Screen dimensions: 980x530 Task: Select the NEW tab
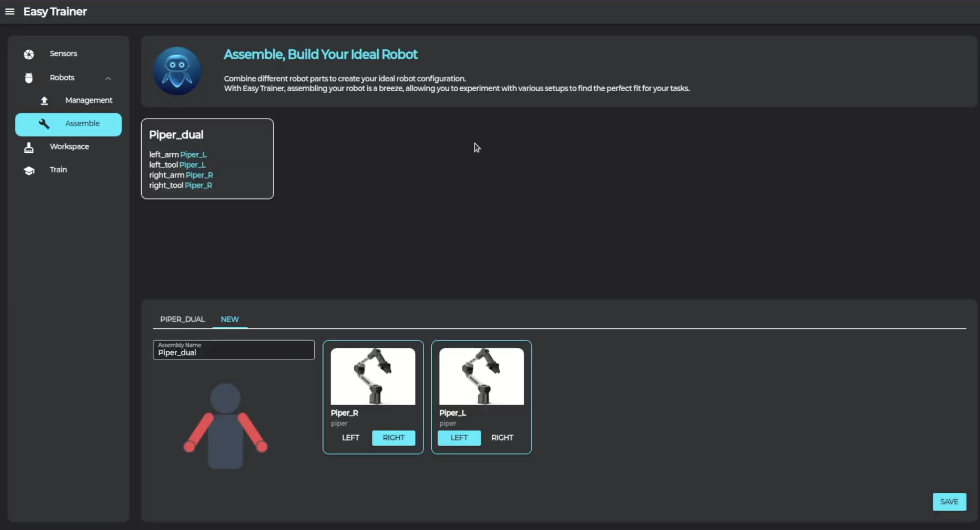230,319
